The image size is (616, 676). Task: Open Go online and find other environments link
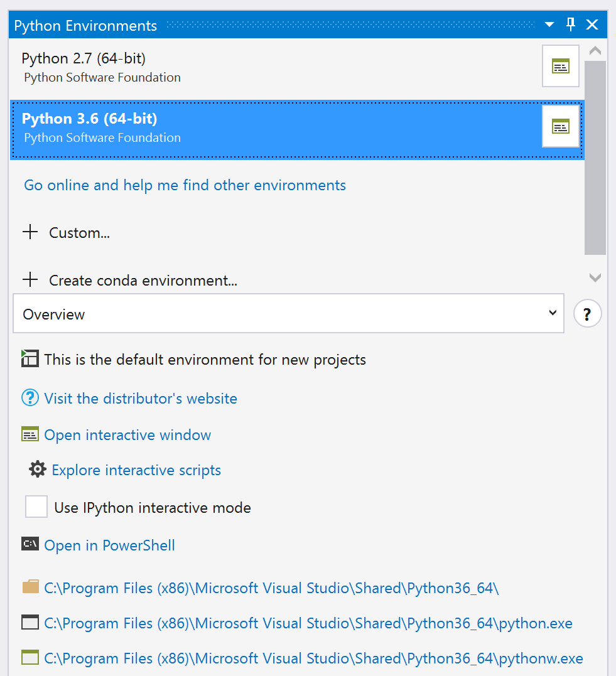pos(184,185)
